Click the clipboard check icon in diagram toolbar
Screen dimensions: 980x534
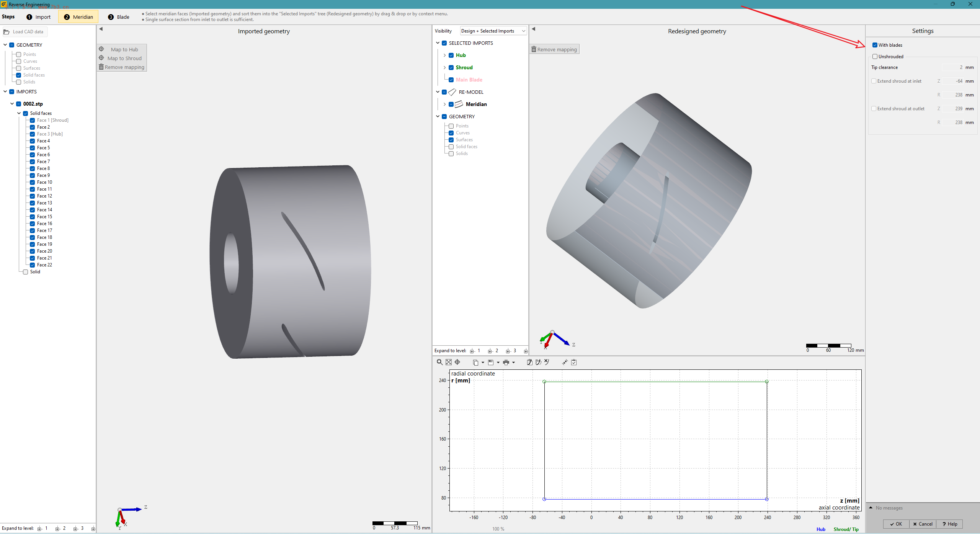tap(574, 362)
